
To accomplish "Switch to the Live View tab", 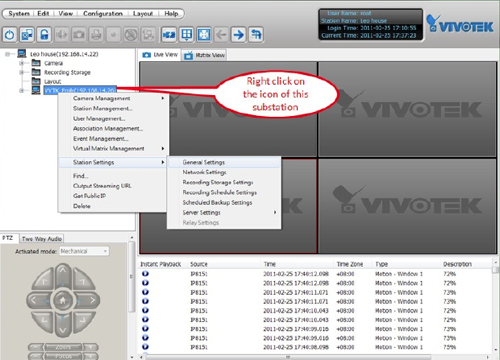I will (x=160, y=55).
